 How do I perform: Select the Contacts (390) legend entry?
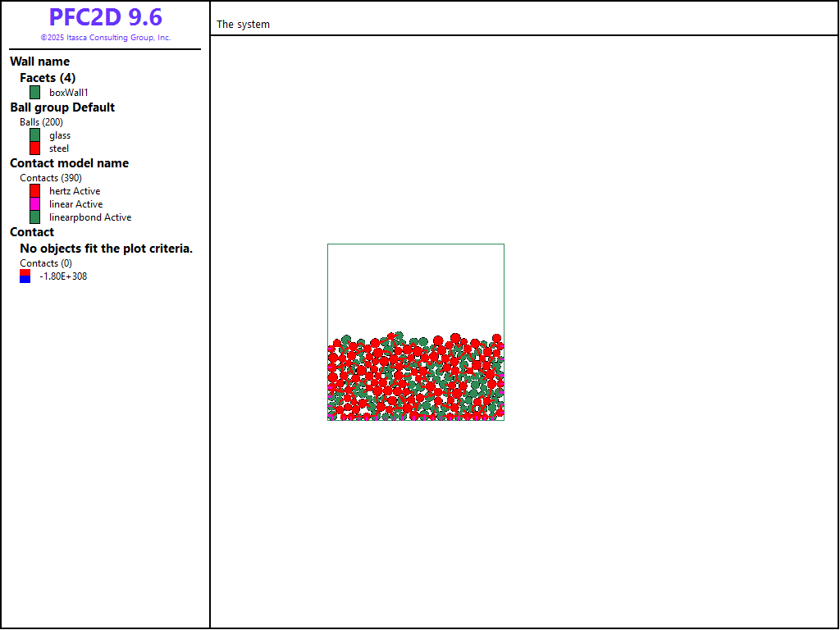50,178
